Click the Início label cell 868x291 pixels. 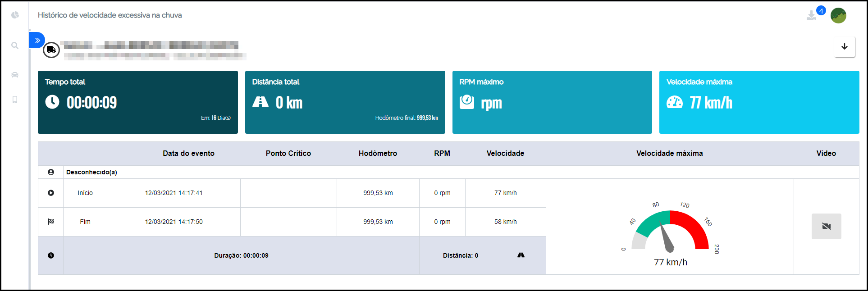85,193
